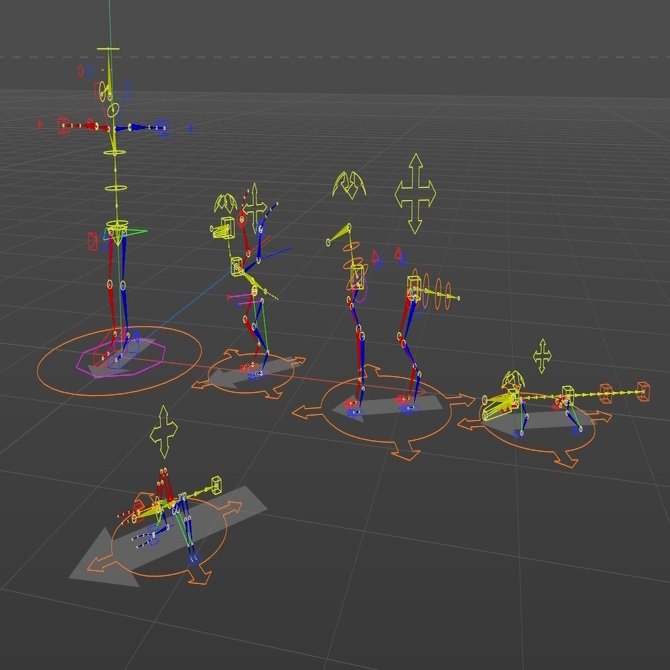
Task: Select the orange cube at the right rig's tail end
Action: tap(644, 392)
